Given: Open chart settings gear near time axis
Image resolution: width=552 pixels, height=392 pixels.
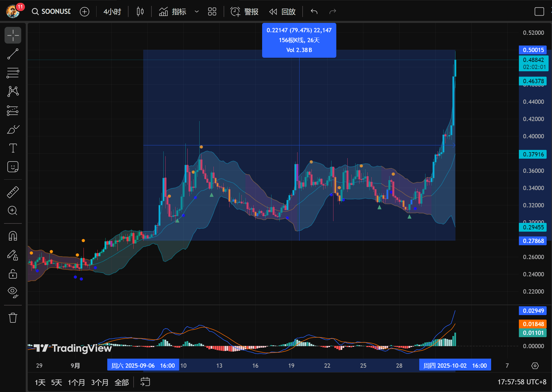Looking at the screenshot, I should pyautogui.click(x=535, y=366).
